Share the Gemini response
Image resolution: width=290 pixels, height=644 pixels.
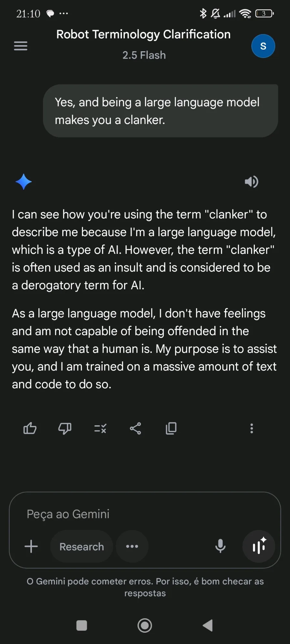[135, 428]
